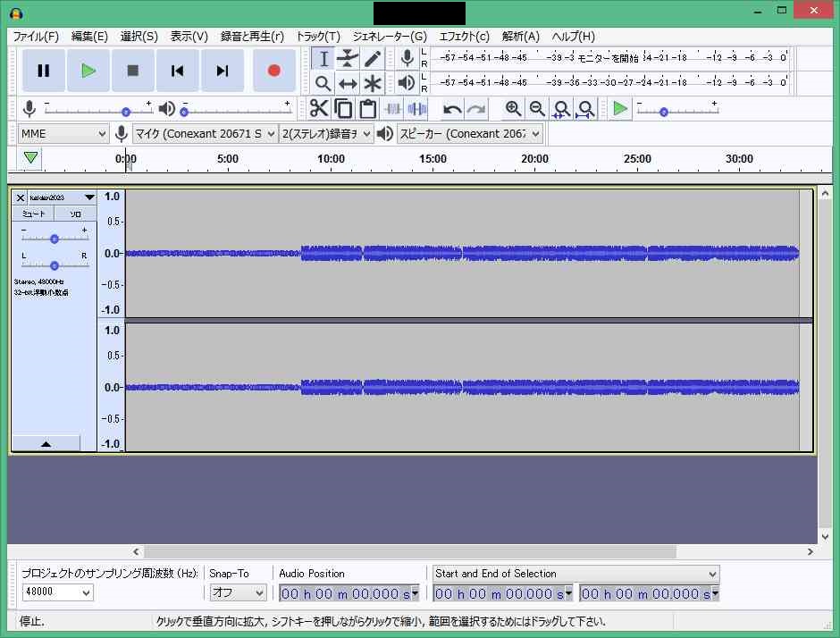Open the トラック(T) menu
Viewport: 840px width, 638px height.
(x=318, y=37)
